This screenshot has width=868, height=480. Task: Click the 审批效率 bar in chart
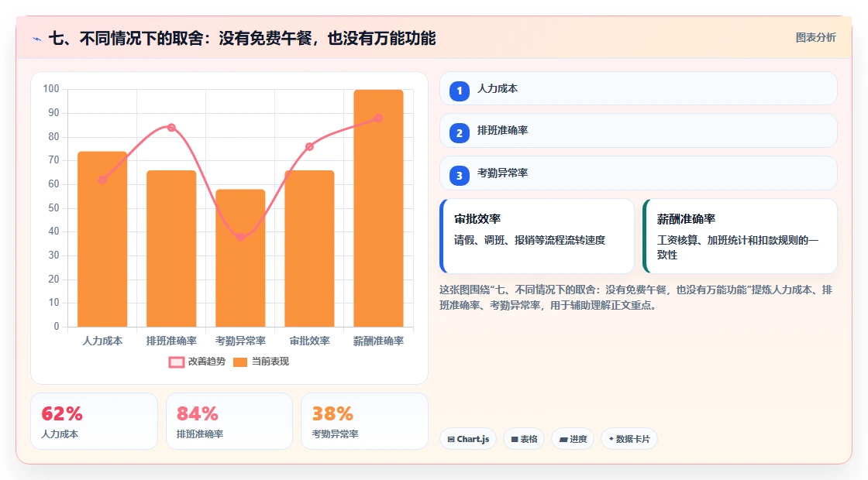tap(309, 249)
